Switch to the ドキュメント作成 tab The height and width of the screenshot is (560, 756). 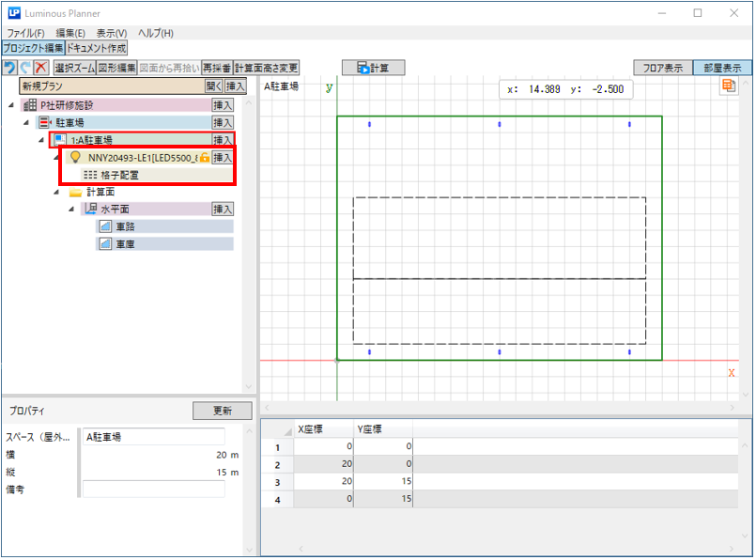pos(97,48)
